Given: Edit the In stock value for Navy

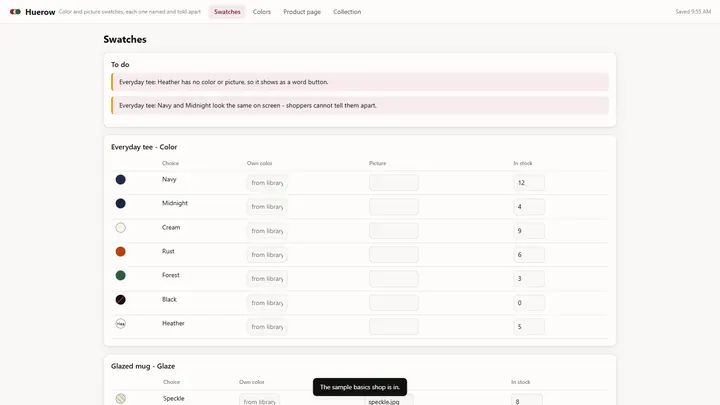Looking at the screenshot, I should 529,183.
